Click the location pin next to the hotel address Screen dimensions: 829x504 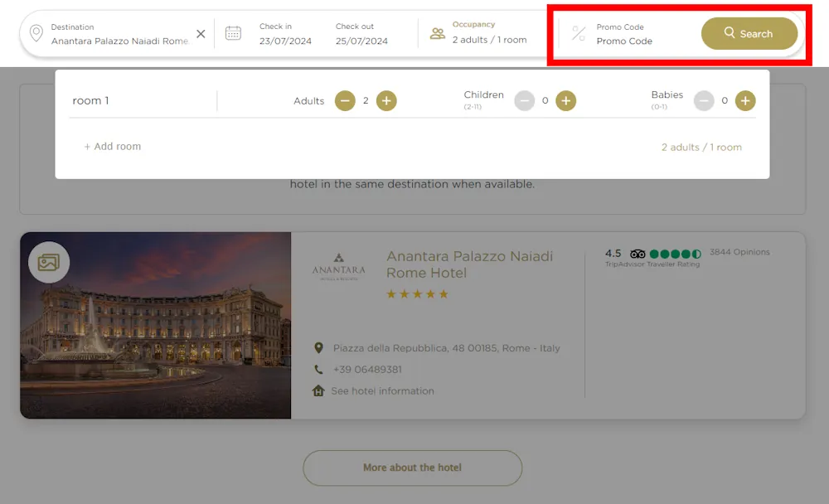pos(320,348)
